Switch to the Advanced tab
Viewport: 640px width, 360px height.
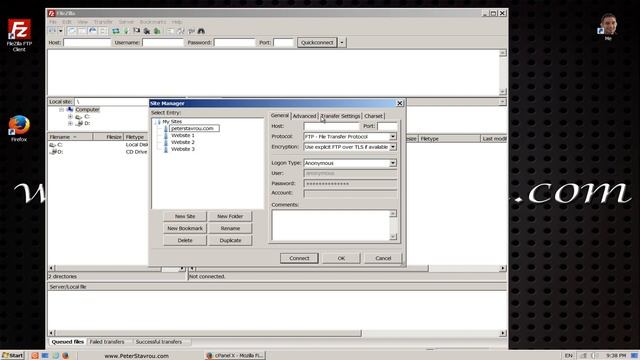click(x=304, y=116)
